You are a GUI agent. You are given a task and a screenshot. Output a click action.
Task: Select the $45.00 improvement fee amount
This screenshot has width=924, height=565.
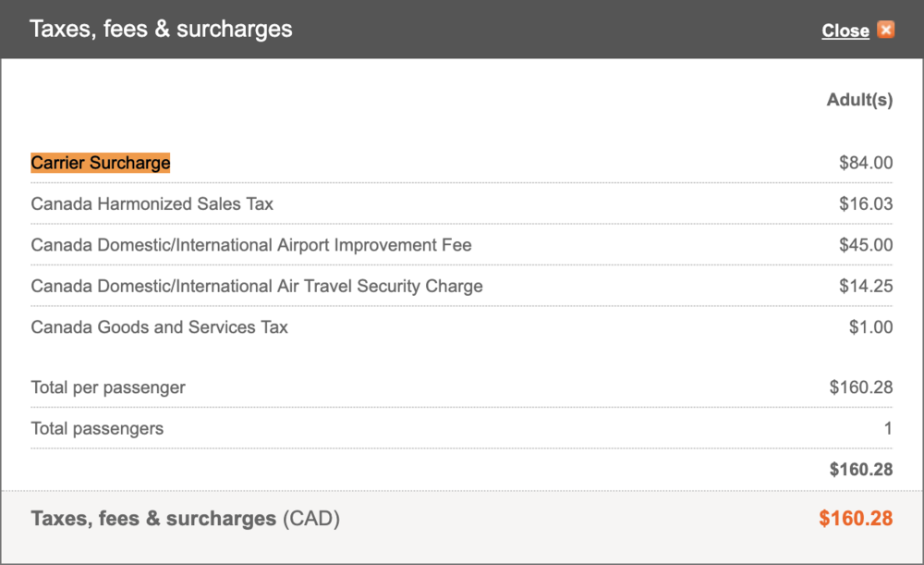tap(866, 245)
